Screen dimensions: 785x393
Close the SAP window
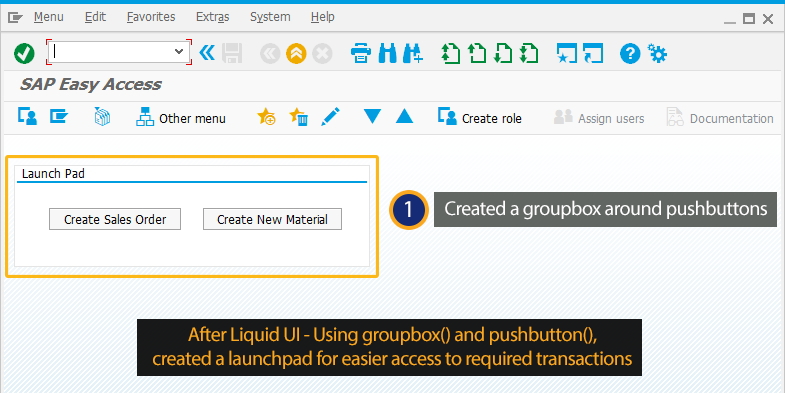tap(768, 19)
